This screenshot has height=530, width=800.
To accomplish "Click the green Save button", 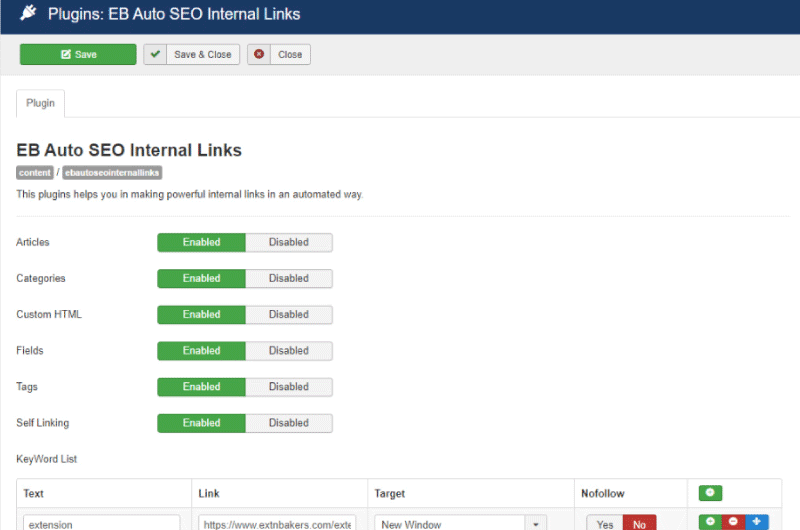I will (x=78, y=55).
